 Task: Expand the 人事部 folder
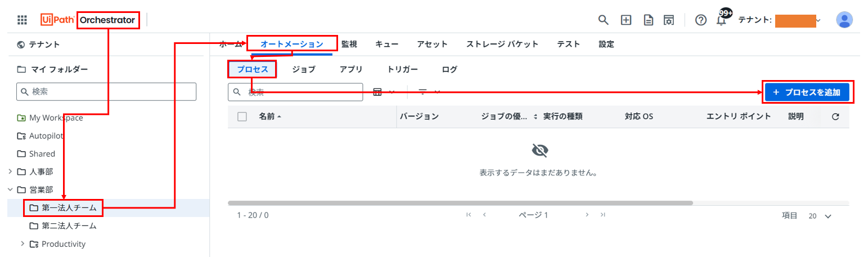tap(10, 171)
